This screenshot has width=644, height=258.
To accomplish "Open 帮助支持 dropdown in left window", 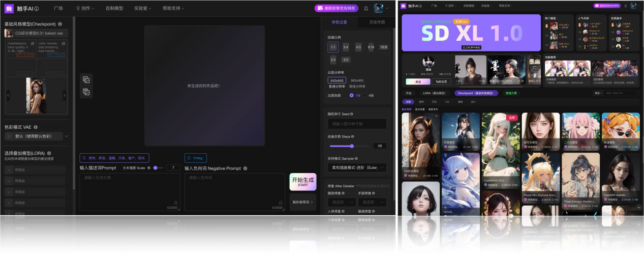I will click(x=174, y=8).
